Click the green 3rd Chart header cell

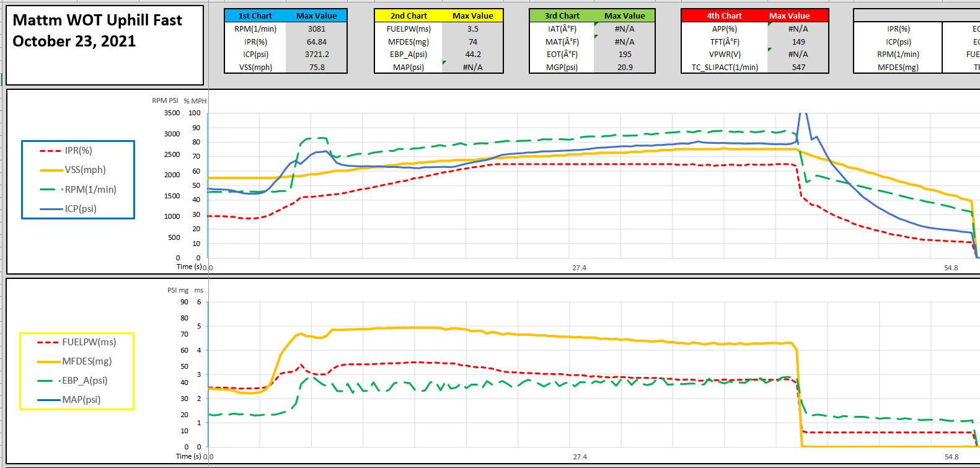562,15
